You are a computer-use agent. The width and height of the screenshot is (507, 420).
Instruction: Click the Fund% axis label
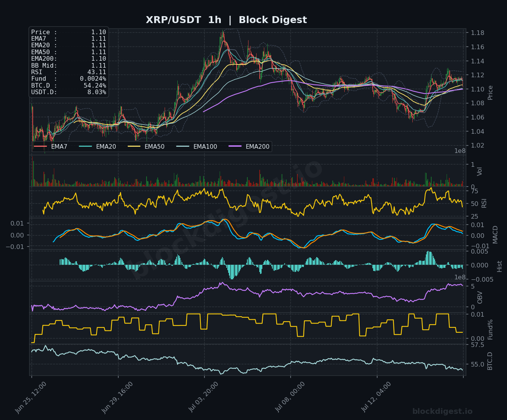coord(490,329)
